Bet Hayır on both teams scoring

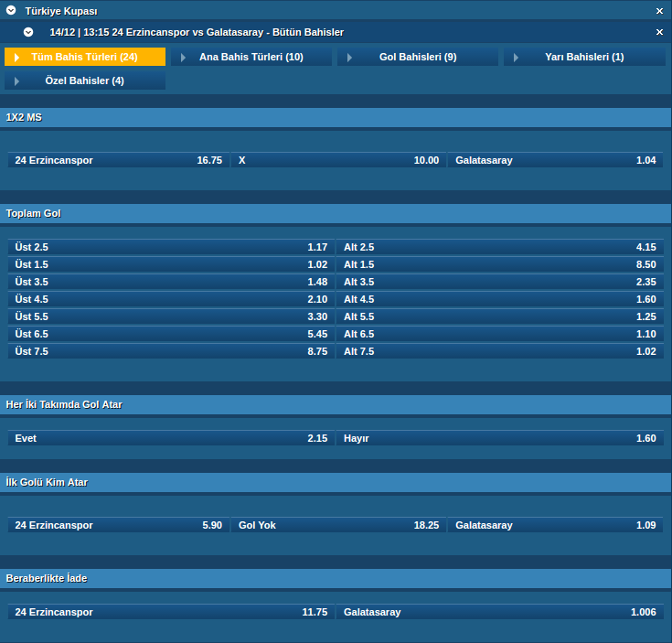click(x=500, y=438)
